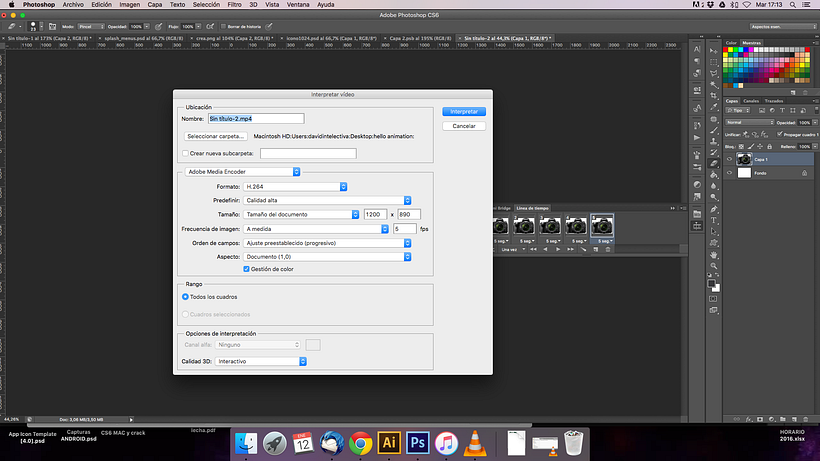820x461 pixels.
Task: Open Aspecto Documento dropdown
Action: tap(327, 257)
